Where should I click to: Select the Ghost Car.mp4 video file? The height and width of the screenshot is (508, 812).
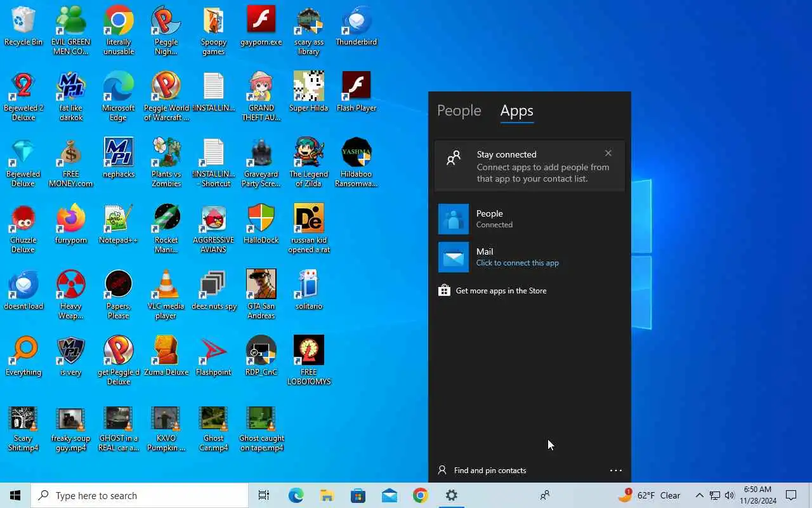(214, 430)
